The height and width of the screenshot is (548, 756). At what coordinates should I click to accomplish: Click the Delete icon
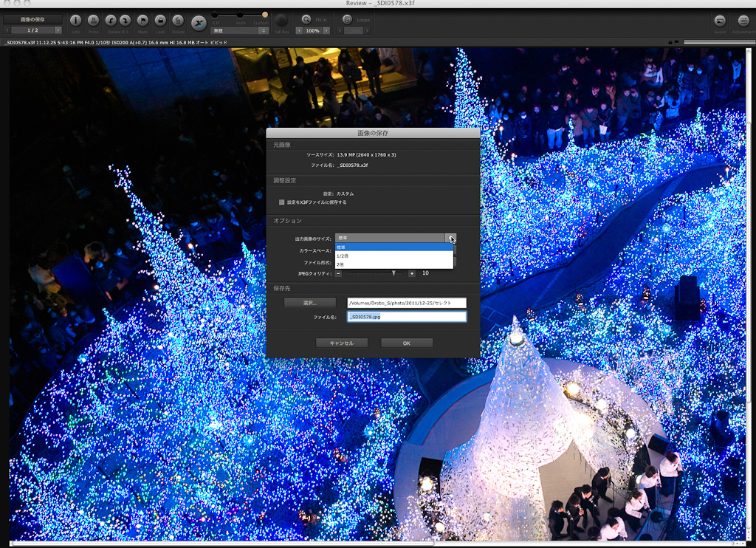(x=178, y=21)
